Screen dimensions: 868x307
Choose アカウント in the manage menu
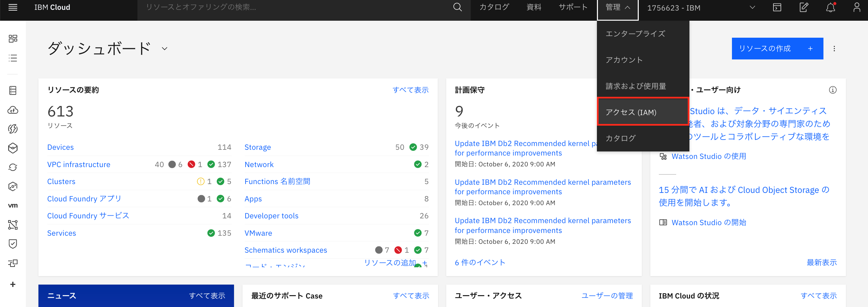[x=643, y=60]
